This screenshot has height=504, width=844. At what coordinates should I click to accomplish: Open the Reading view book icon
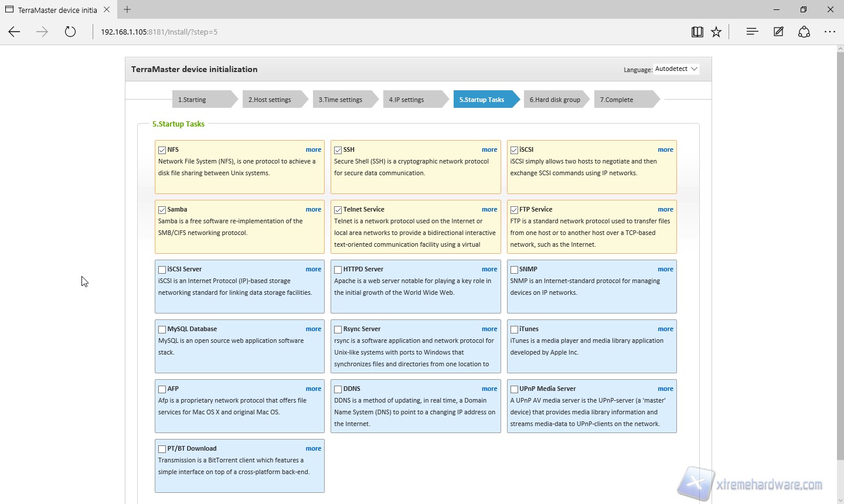pos(697,32)
